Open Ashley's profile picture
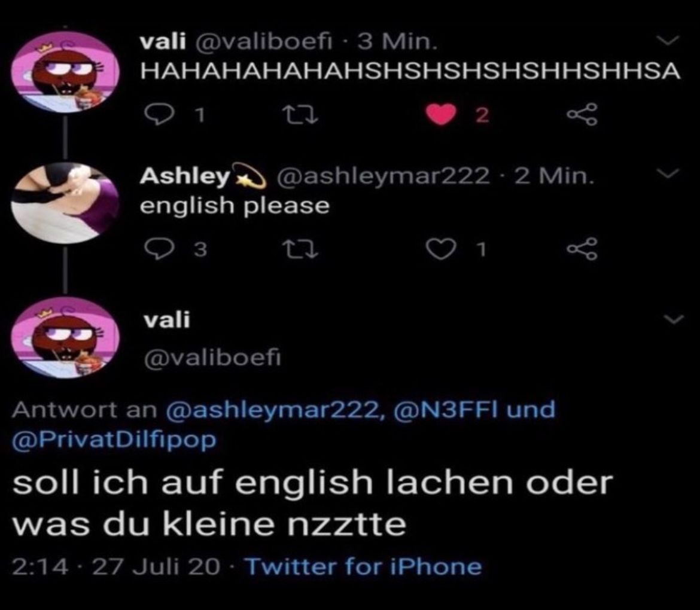This screenshot has width=700, height=610. (x=65, y=203)
